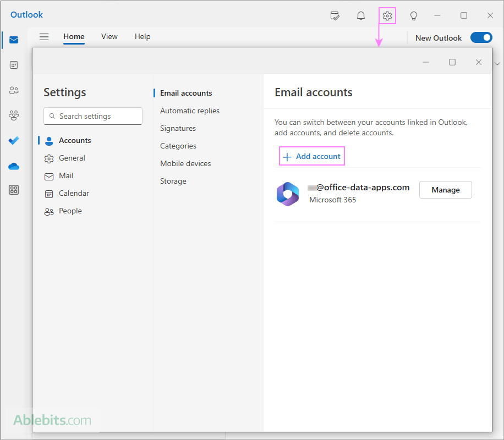Turn off the New Outlook toggle

tap(481, 37)
